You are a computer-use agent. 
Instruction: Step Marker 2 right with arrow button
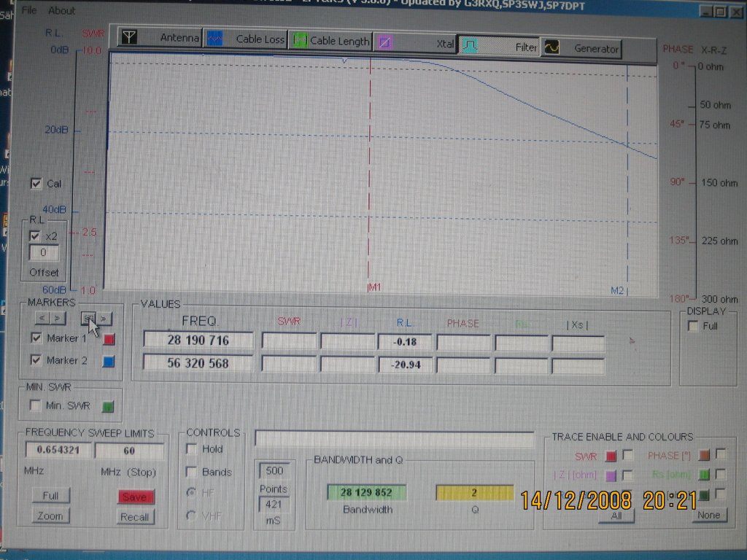coord(105,318)
